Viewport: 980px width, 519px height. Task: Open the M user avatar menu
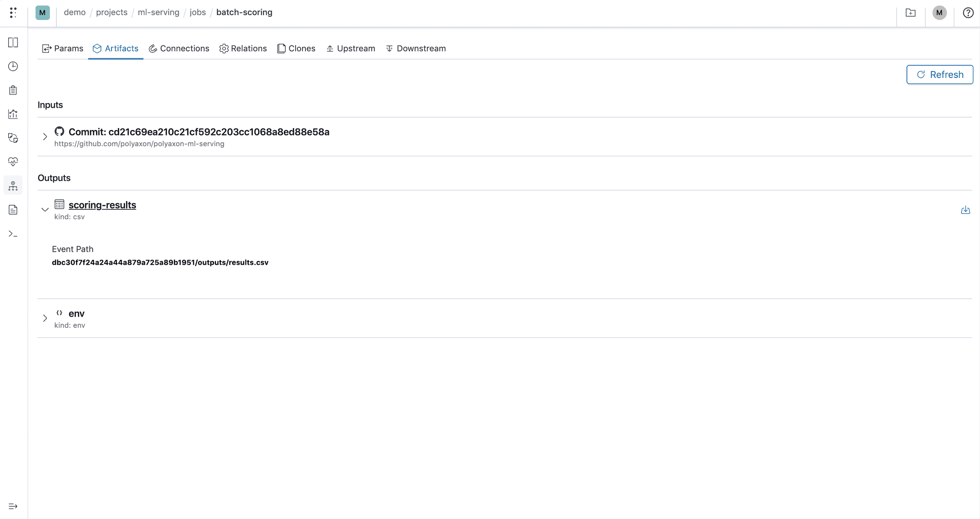[940, 13]
